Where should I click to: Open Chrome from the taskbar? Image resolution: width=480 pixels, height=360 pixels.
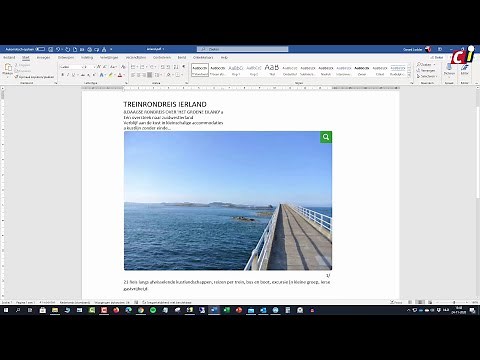[141, 310]
